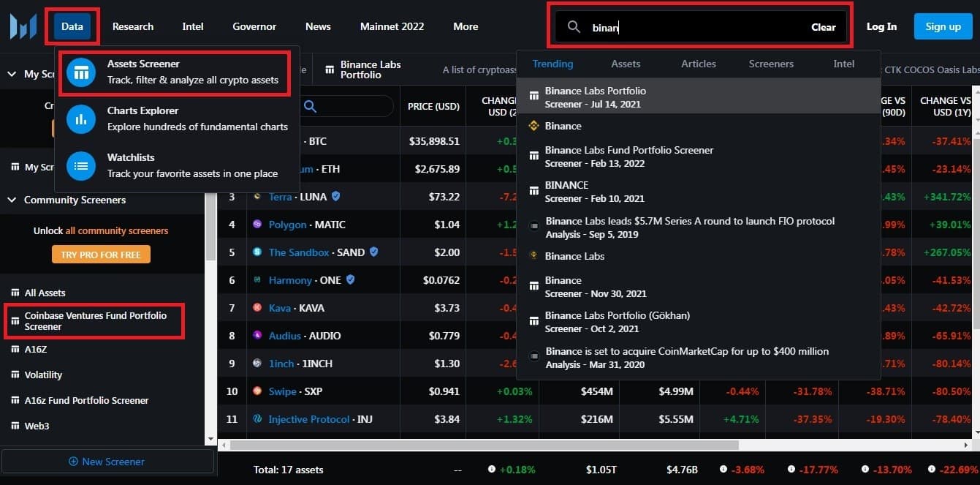Click the Terra LUNA coin icon
The width and height of the screenshot is (980, 485).
pos(257,197)
